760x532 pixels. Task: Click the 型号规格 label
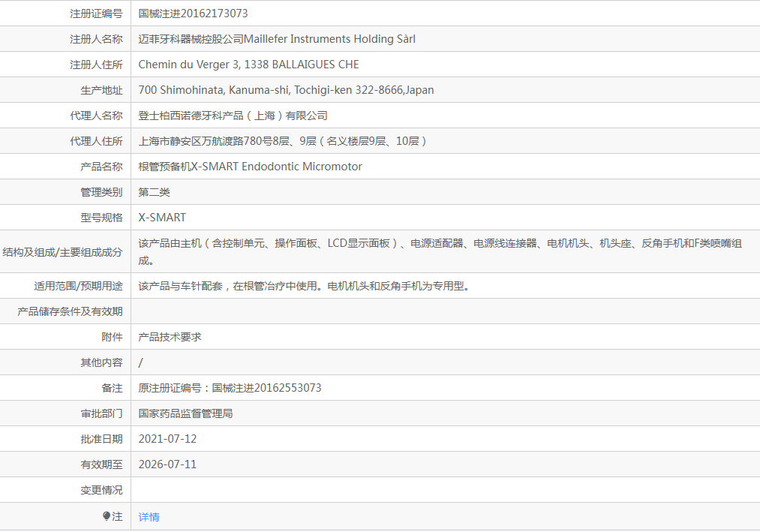[x=101, y=218]
